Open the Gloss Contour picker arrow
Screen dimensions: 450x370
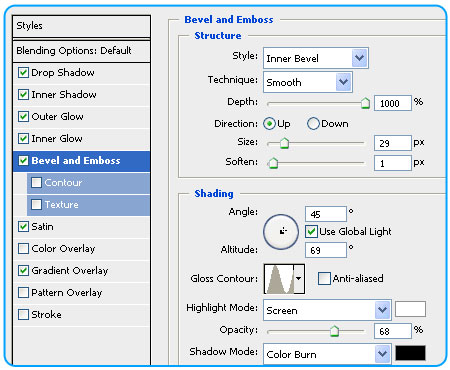[x=299, y=279]
